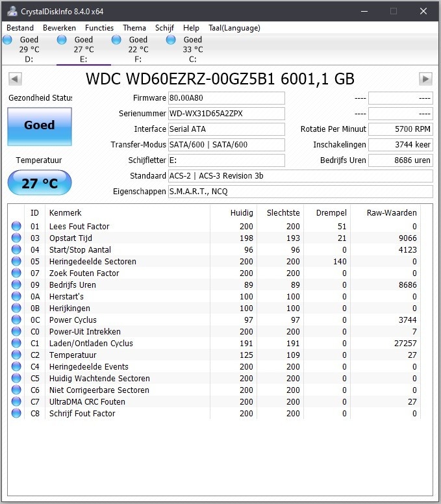Click status icon for Huidig Wachtende Sectoren
This screenshot has width=441, height=504.
(x=16, y=378)
